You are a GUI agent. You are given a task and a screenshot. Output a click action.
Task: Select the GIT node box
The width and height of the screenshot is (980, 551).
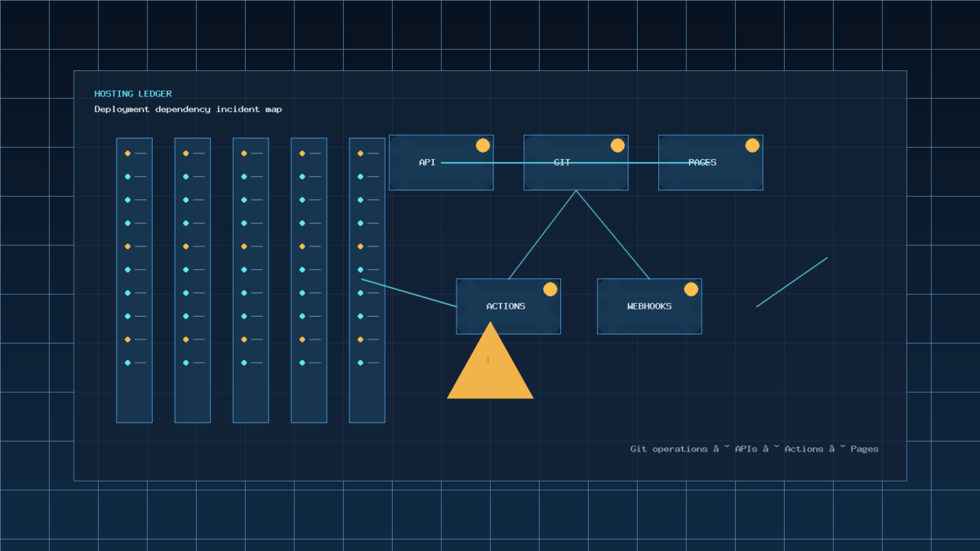point(576,162)
